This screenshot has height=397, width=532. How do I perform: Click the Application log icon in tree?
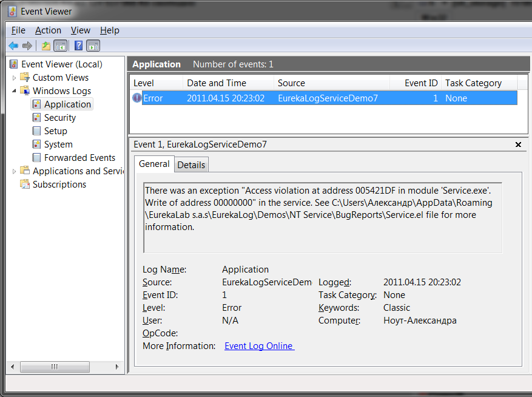(x=36, y=104)
